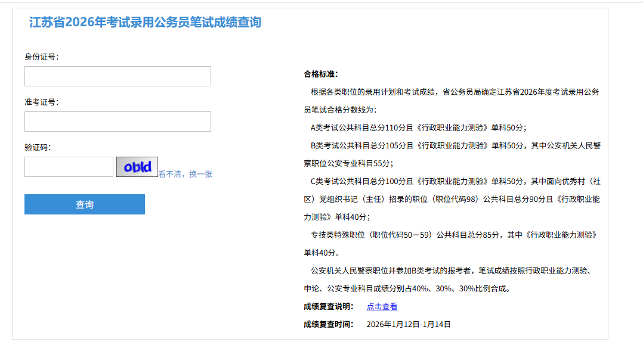This screenshot has height=364, width=643.
Task: Click the B类考试 score line paragraph
Action: [452, 146]
